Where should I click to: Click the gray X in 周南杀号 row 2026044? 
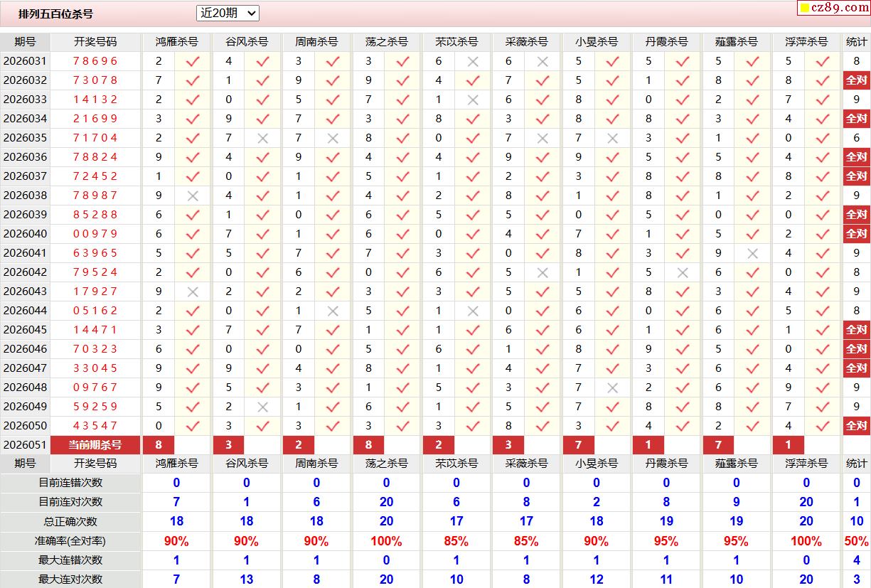click(332, 311)
